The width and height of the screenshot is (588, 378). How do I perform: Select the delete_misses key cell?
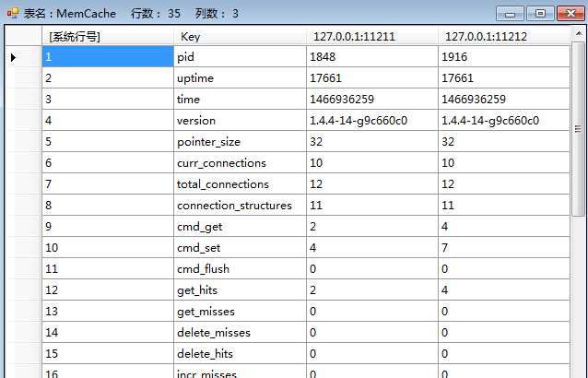tap(240, 332)
